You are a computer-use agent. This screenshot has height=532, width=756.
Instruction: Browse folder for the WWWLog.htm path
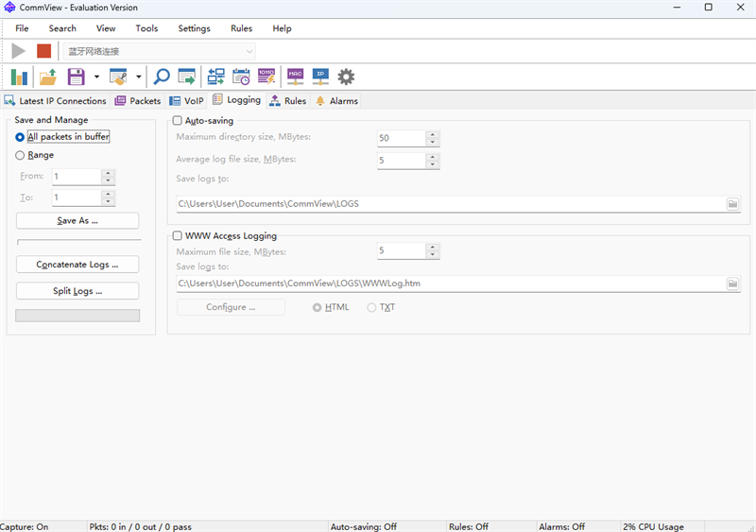tap(733, 283)
